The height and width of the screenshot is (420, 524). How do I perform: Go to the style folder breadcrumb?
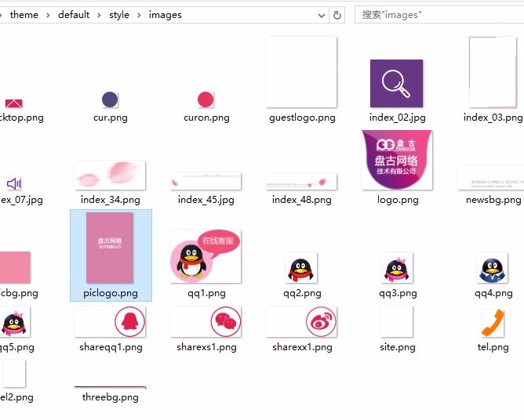pos(119,15)
